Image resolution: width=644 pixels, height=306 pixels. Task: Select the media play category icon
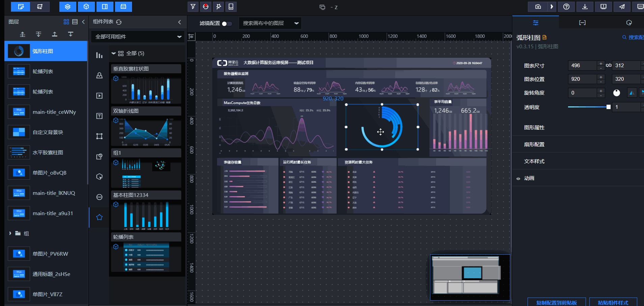point(99,96)
